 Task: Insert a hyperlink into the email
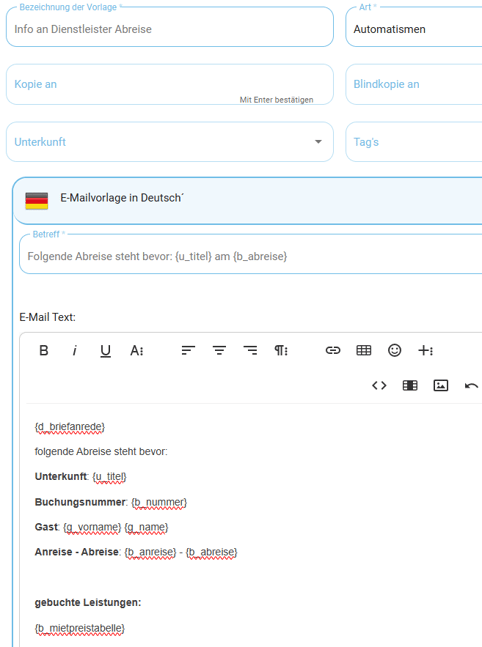coord(333,350)
